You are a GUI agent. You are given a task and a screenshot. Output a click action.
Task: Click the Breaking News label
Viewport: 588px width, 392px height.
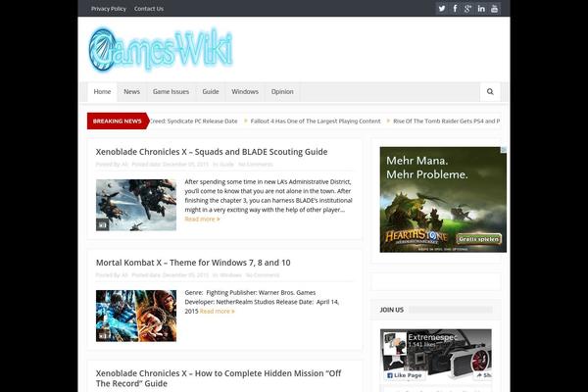pyautogui.click(x=118, y=121)
